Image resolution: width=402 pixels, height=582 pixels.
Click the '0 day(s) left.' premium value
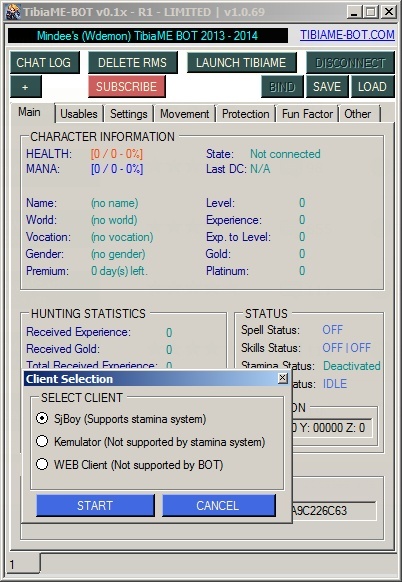click(x=119, y=271)
